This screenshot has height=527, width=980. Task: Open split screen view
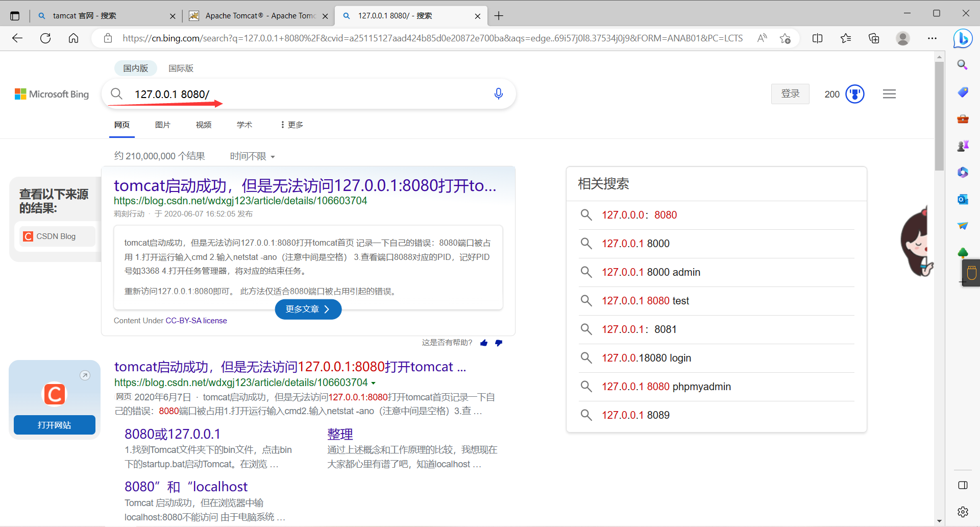tap(817, 38)
